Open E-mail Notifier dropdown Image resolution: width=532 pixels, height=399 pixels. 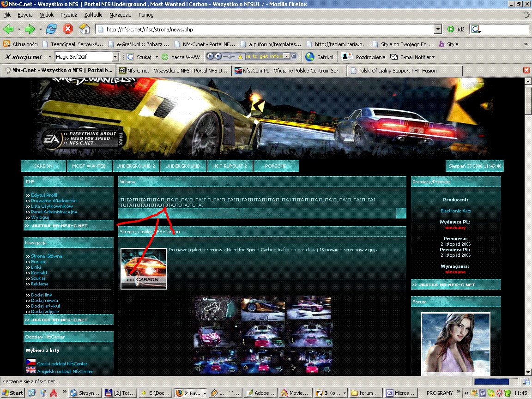(x=412, y=57)
